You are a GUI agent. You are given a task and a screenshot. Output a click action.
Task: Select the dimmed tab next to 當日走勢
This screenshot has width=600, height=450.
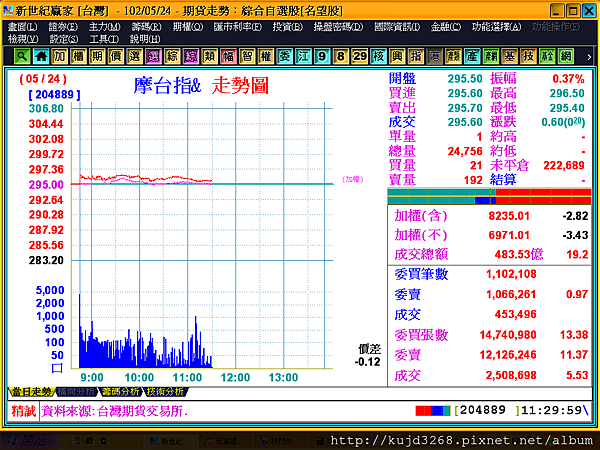point(76,392)
